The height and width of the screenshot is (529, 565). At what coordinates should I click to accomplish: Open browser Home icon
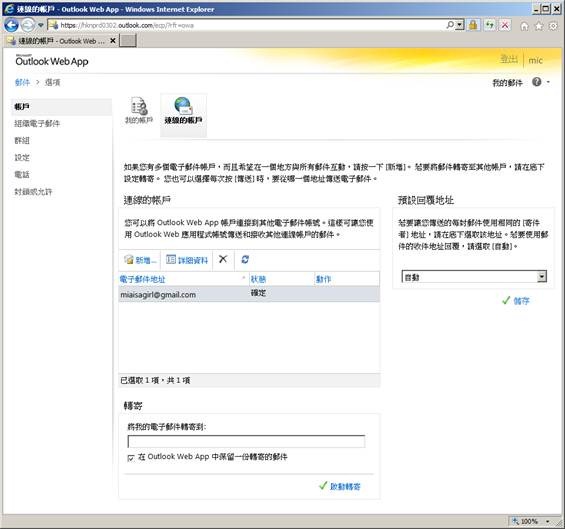click(x=525, y=26)
